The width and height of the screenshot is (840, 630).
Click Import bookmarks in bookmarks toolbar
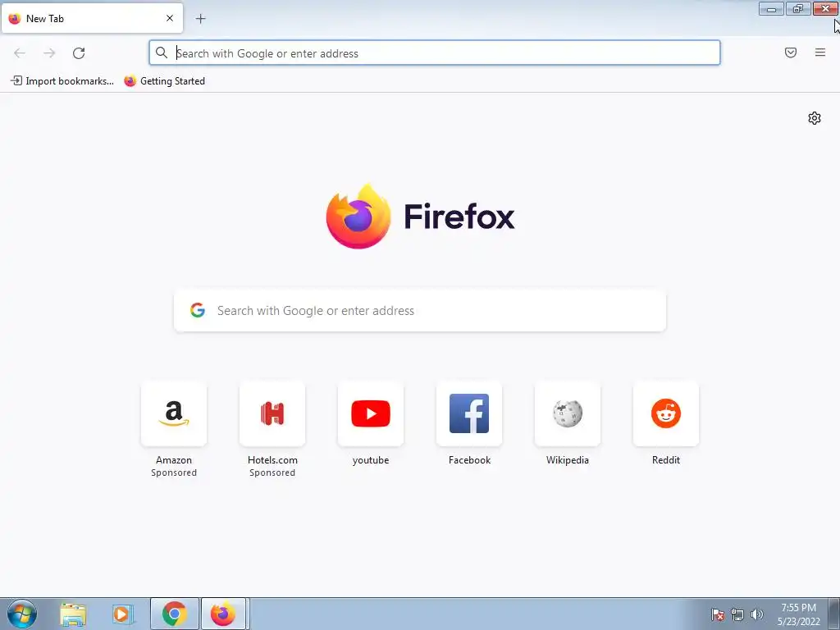[62, 81]
